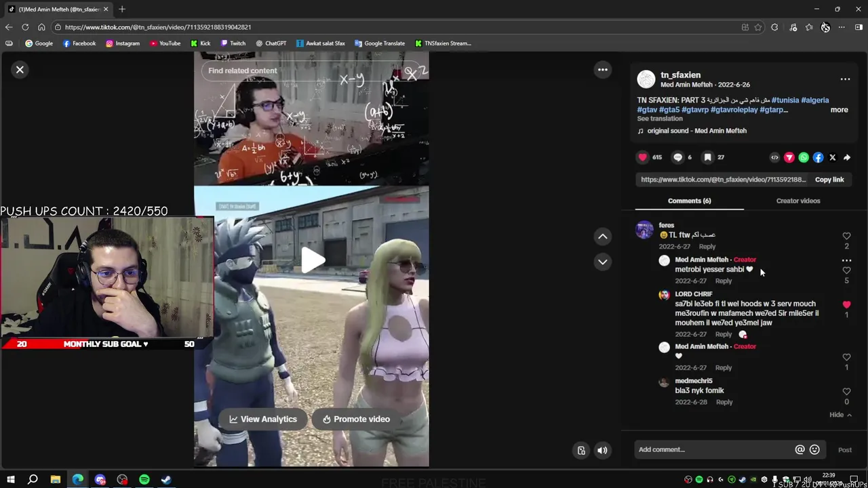Bookmark the video to favorites
Screen dimensions: 868x488
point(707,157)
